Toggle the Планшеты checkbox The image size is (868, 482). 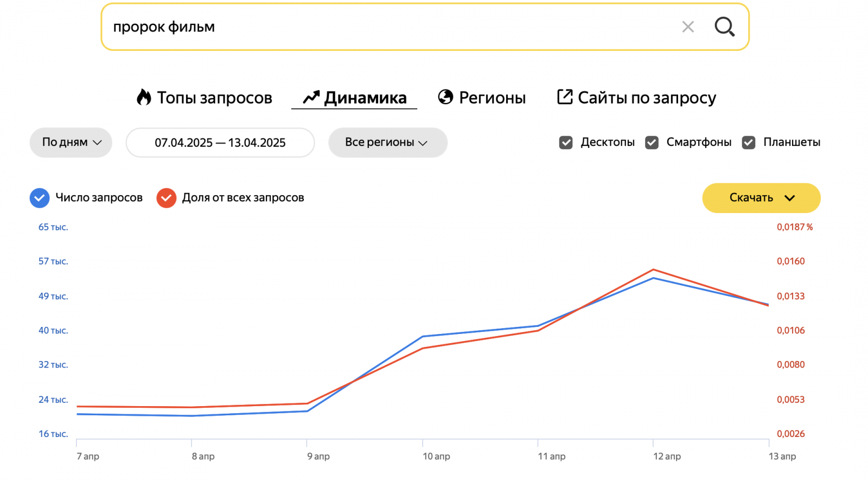(749, 143)
